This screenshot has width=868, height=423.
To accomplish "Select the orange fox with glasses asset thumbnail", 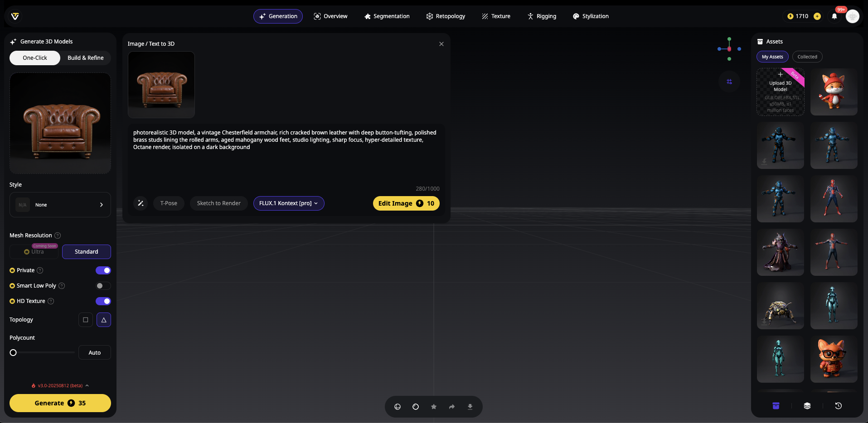I will [833, 359].
